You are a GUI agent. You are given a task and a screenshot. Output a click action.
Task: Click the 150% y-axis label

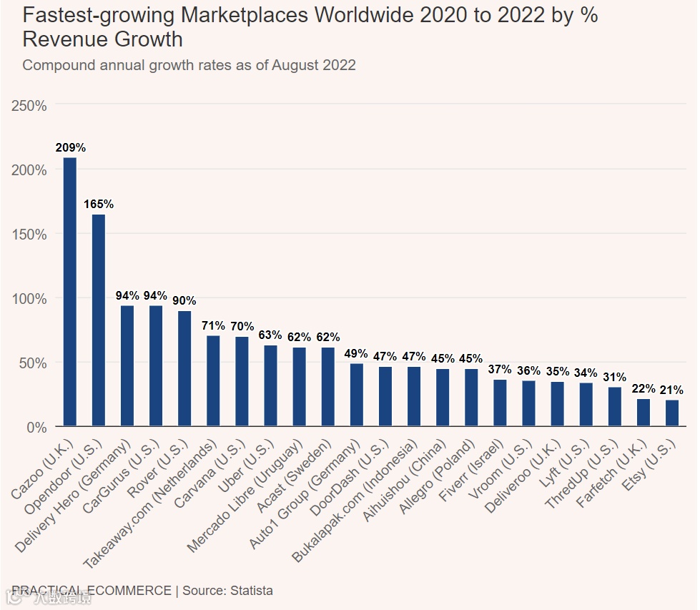(29, 235)
